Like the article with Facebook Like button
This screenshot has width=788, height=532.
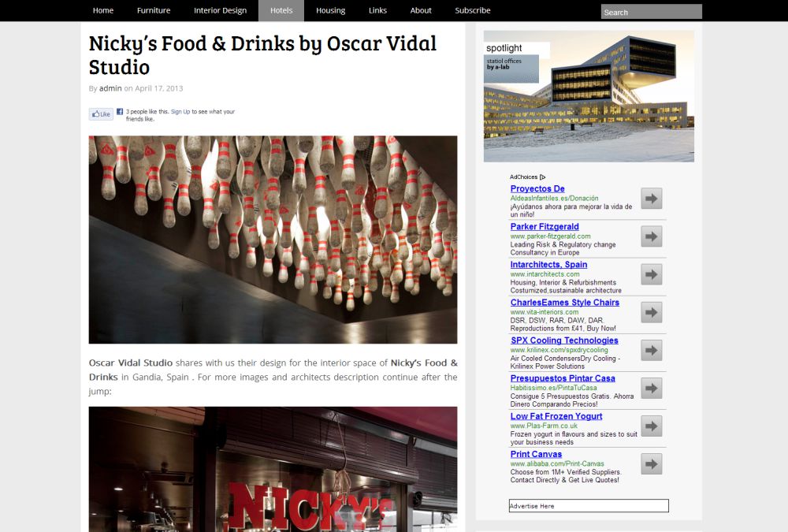[102, 114]
